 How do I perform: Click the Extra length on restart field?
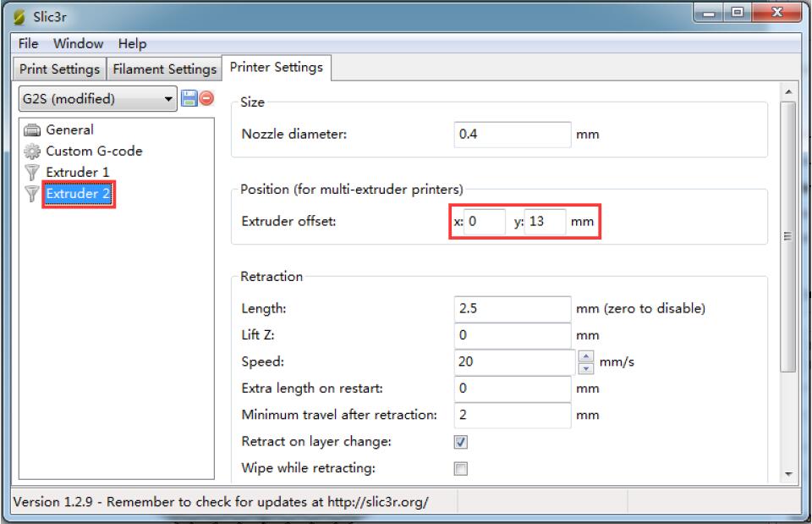513,389
